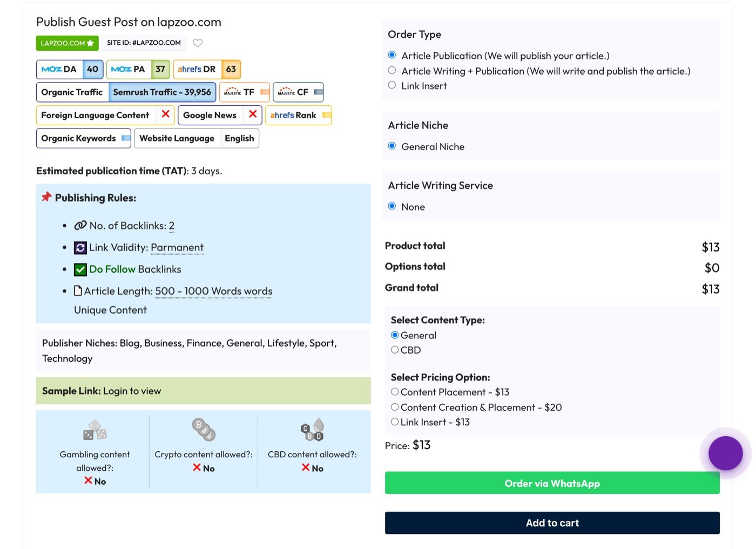Screen dimensions: 756x549
Task: Click the red X for Foreign Language Content
Action: click(x=166, y=114)
